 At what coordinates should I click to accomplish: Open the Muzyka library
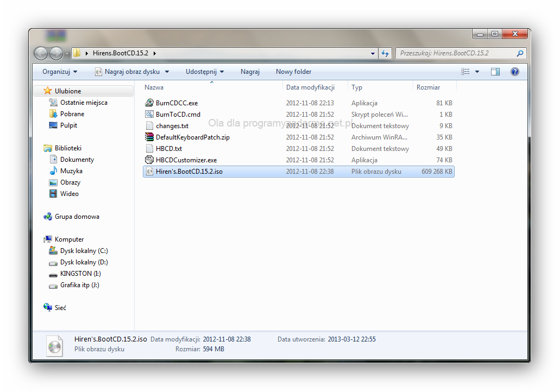click(71, 171)
